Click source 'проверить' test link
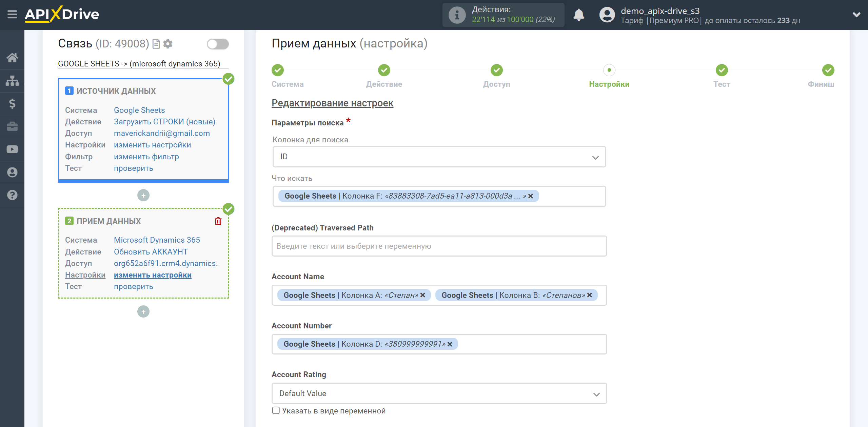The width and height of the screenshot is (868, 427). click(x=133, y=168)
